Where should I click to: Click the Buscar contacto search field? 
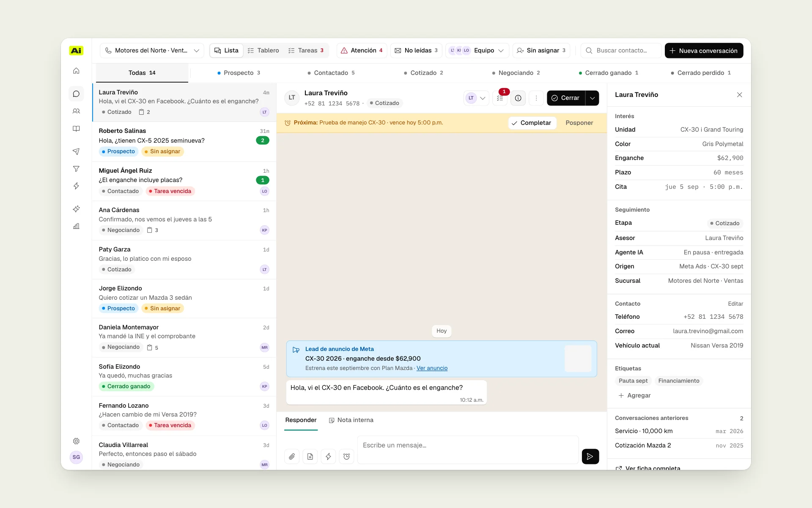click(621, 50)
